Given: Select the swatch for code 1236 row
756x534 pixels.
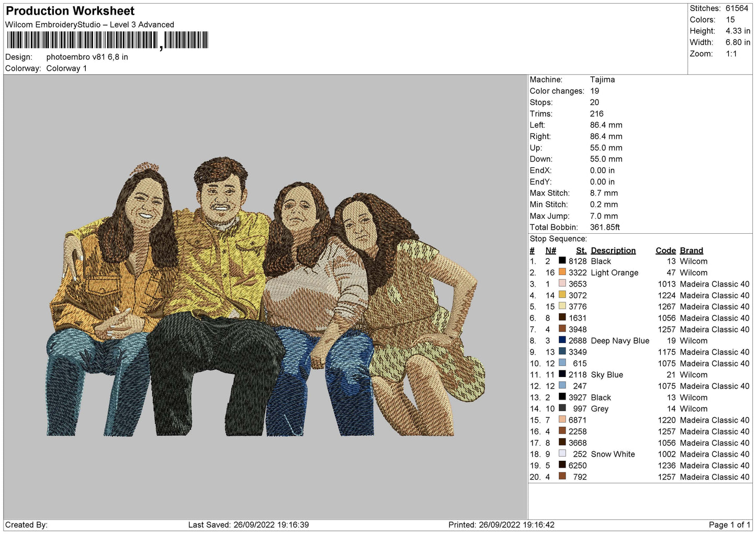Looking at the screenshot, I should click(562, 465).
